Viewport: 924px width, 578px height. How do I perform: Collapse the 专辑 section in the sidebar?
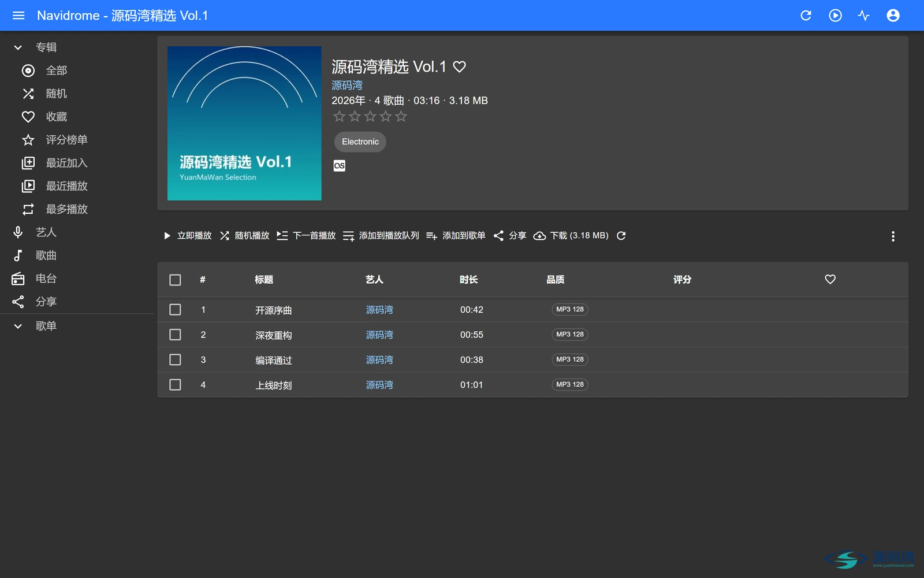(77, 47)
